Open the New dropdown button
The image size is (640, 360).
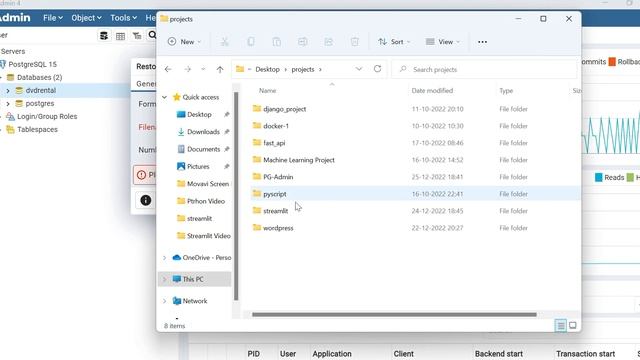(x=184, y=42)
